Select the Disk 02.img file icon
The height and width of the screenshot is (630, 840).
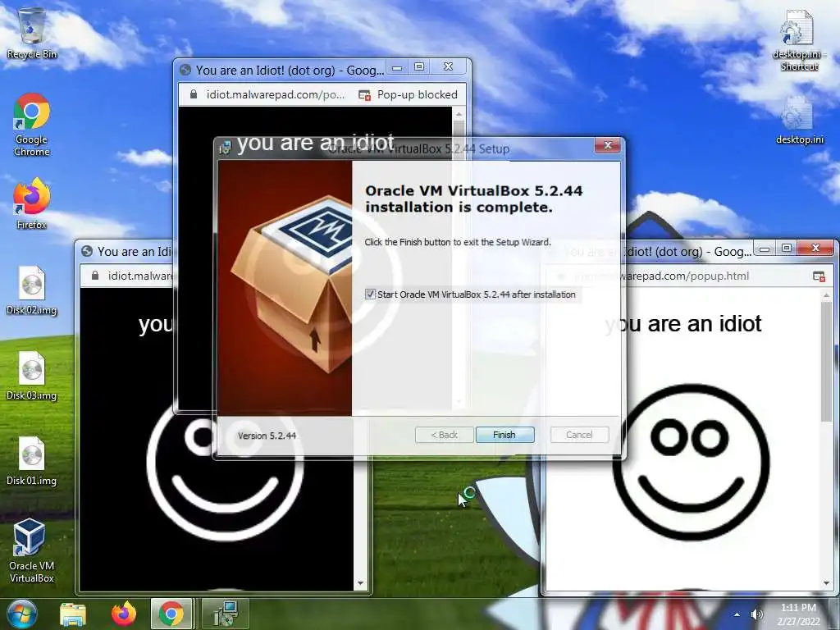pyautogui.click(x=32, y=290)
